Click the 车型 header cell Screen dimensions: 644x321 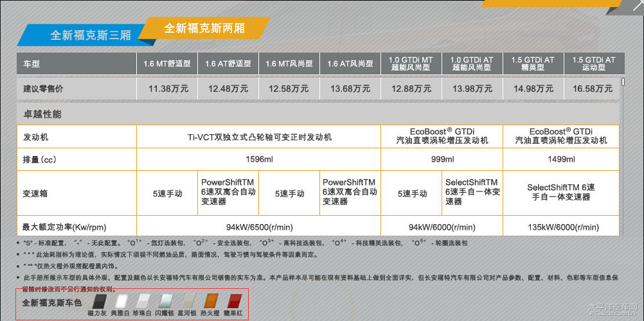76,64
